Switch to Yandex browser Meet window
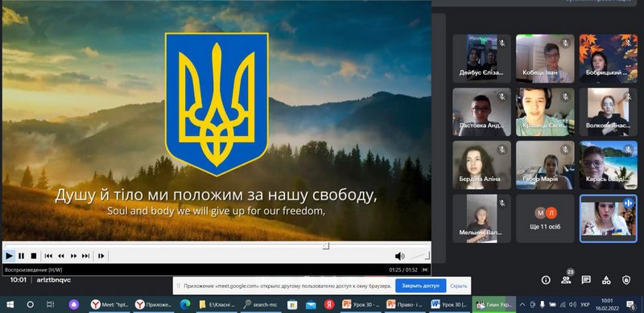This screenshot has height=313, width=644. 109,304
